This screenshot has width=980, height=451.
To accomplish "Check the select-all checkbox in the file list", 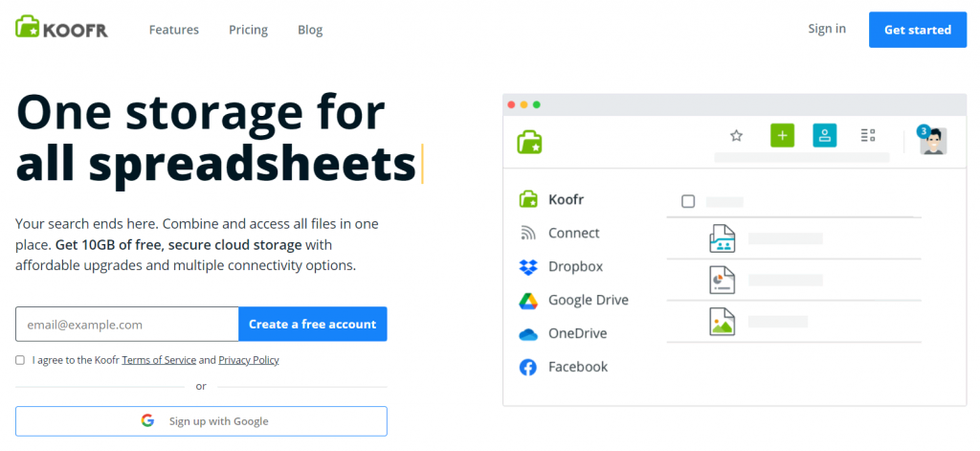I will (688, 201).
